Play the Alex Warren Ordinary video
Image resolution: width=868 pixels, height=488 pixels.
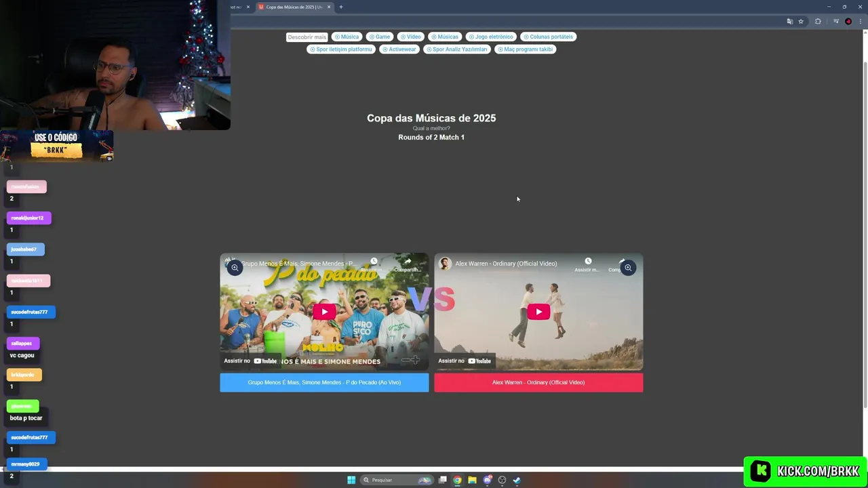(538, 312)
